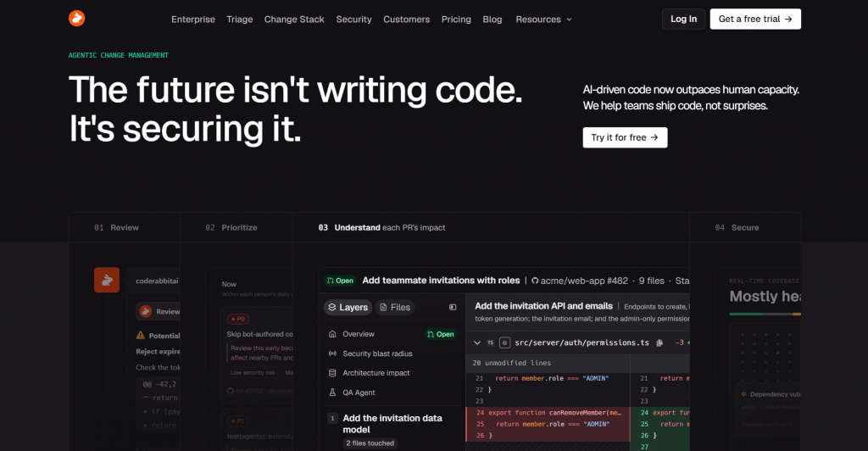The image size is (868, 451).
Task: Click the 9 files text in PR header
Action: 652,281
